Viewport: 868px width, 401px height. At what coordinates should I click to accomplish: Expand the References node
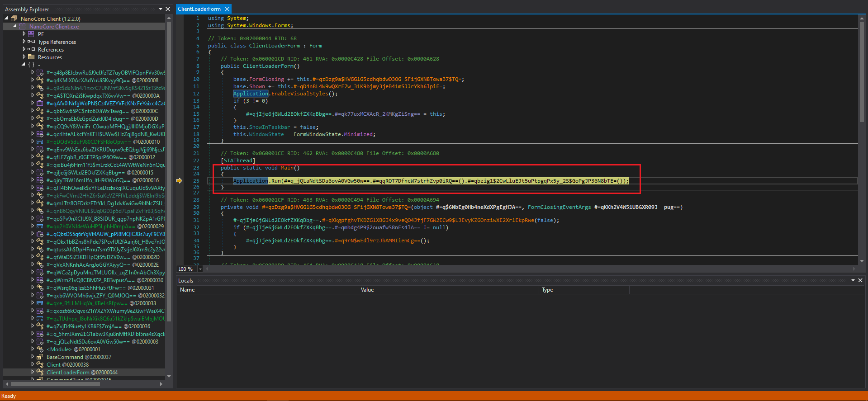pos(24,49)
